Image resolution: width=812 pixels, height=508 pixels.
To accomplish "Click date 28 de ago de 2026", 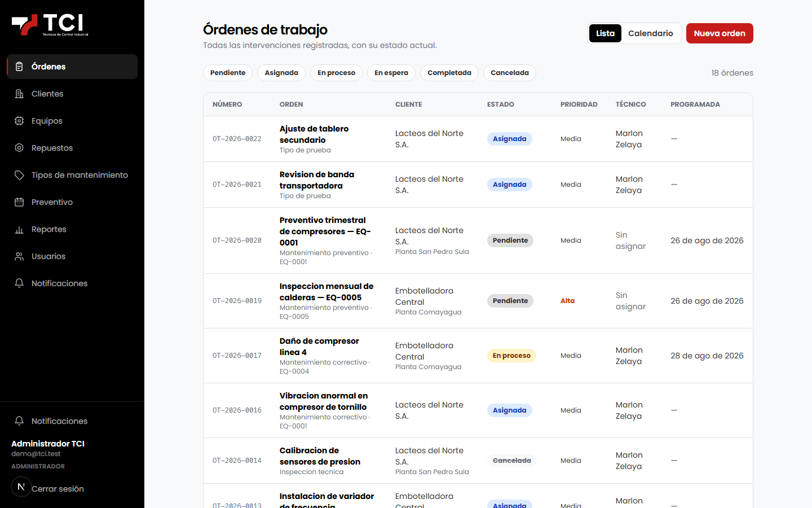I will 707,356.
